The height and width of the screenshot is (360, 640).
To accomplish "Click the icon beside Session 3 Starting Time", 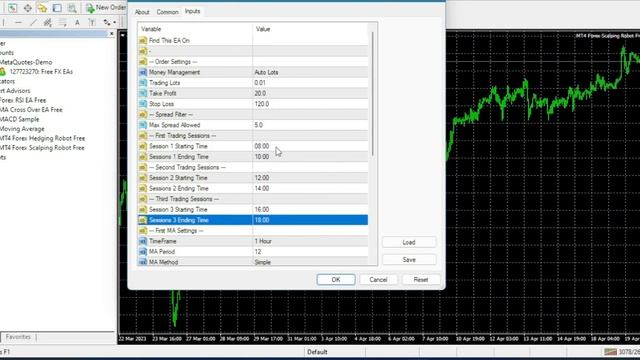I will 143,209.
